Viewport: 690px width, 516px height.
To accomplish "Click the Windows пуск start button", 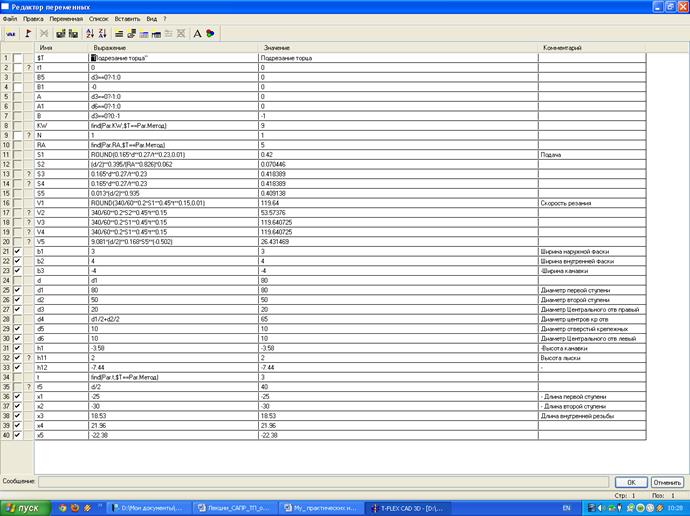I will (26, 508).
